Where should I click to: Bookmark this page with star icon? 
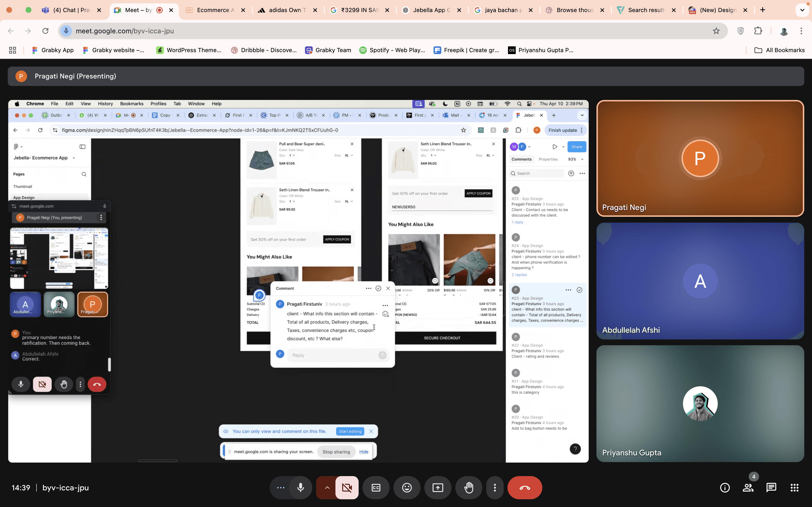[x=716, y=31]
